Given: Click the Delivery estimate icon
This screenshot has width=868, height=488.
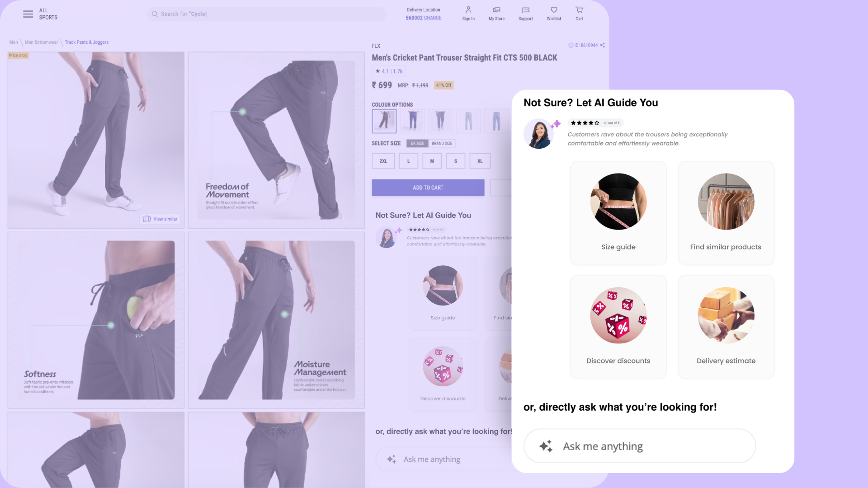Looking at the screenshot, I should click(x=726, y=316).
